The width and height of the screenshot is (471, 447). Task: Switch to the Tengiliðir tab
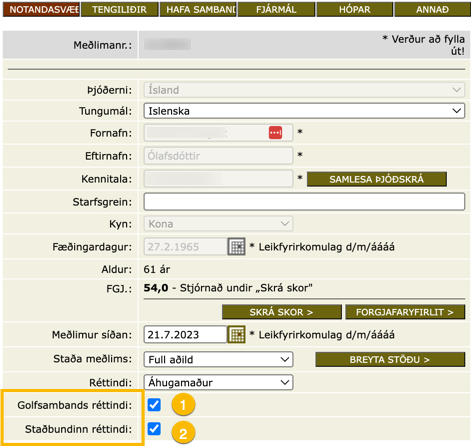(120, 9)
